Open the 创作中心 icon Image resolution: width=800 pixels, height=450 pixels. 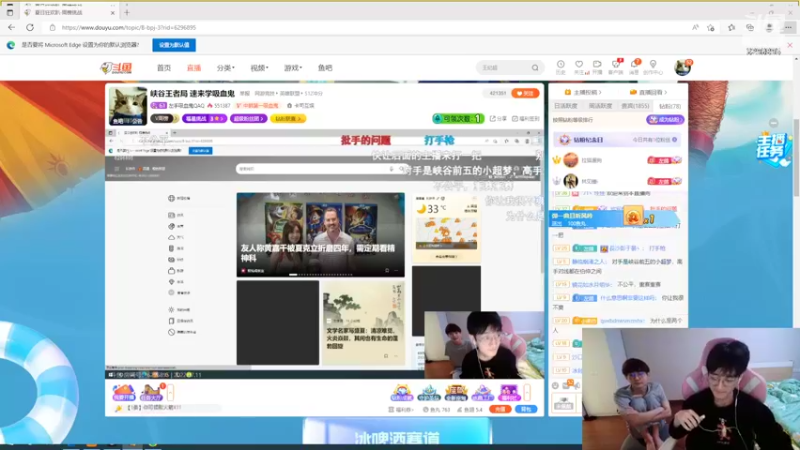point(653,67)
